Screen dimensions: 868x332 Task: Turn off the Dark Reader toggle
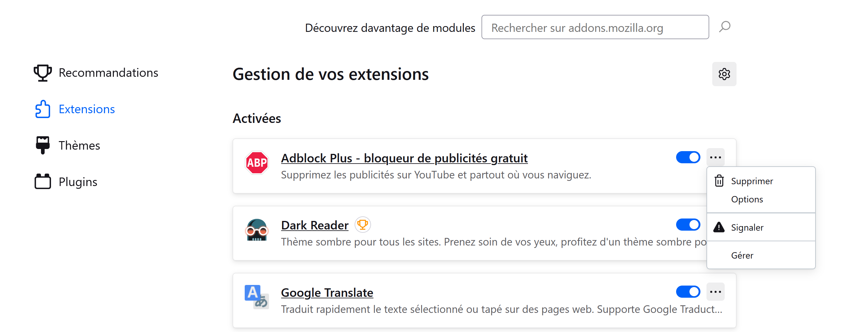688,225
